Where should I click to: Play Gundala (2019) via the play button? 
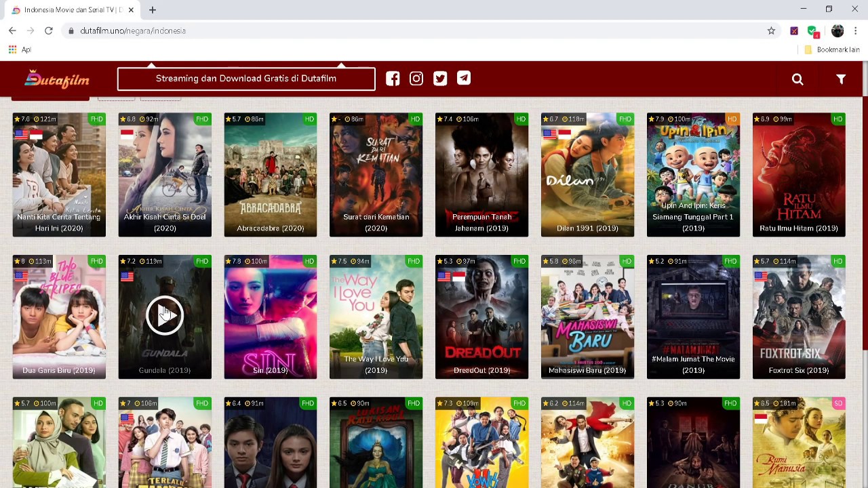coord(165,315)
